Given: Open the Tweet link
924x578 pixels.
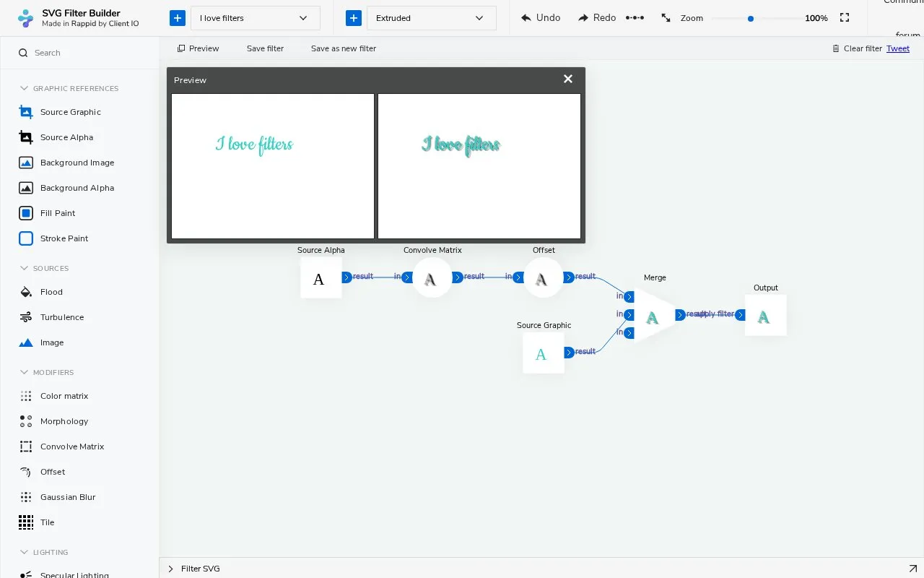Looking at the screenshot, I should click(898, 48).
